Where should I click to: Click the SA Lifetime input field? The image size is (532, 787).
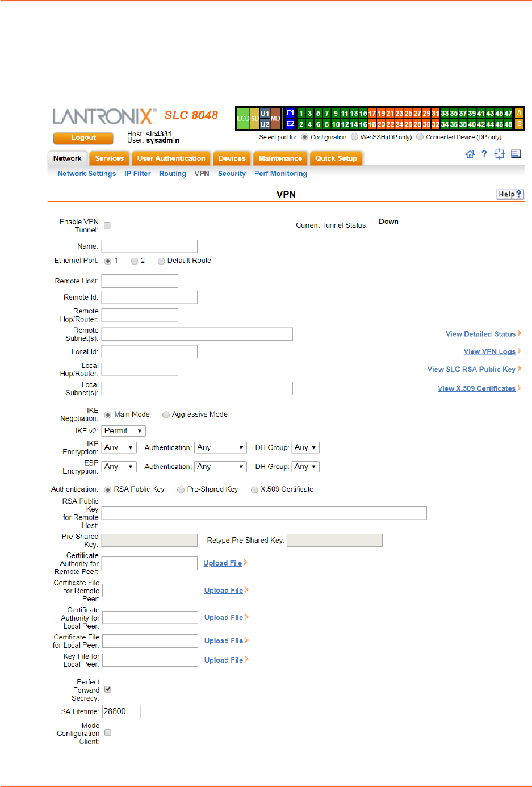point(121,711)
